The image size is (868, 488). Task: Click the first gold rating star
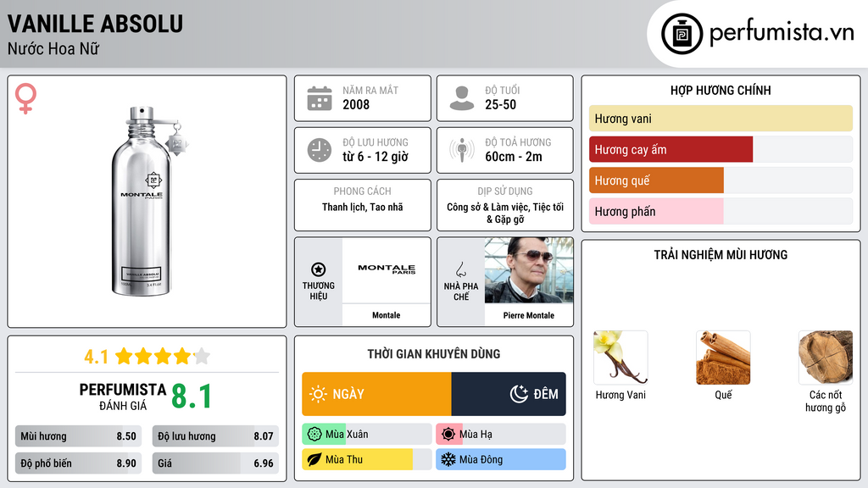click(x=124, y=356)
